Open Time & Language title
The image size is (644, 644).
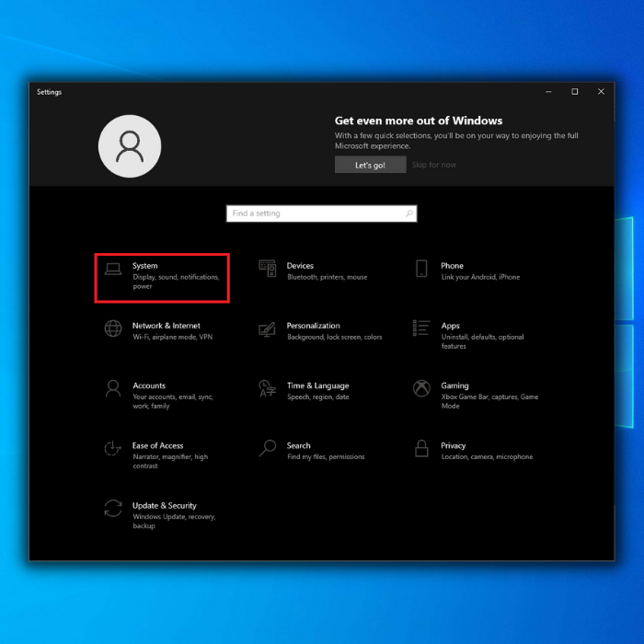(318, 385)
